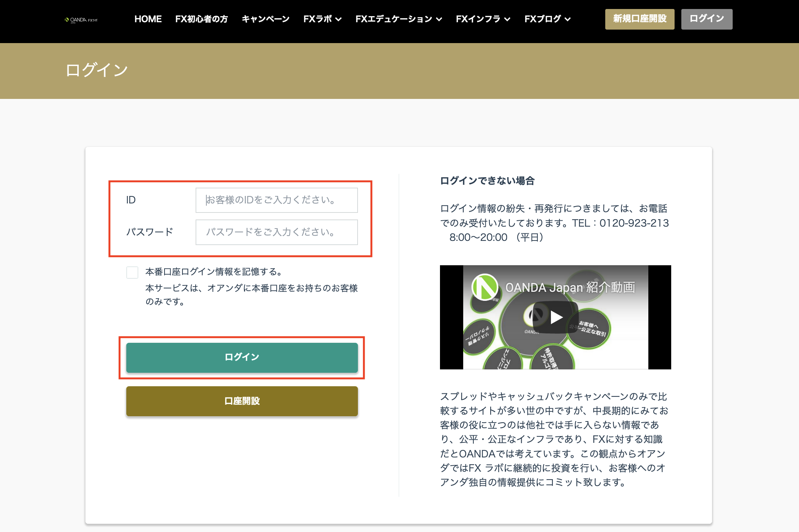The width and height of the screenshot is (799, 532).
Task: Click the brown 口座開設 button
Action: [x=242, y=401]
